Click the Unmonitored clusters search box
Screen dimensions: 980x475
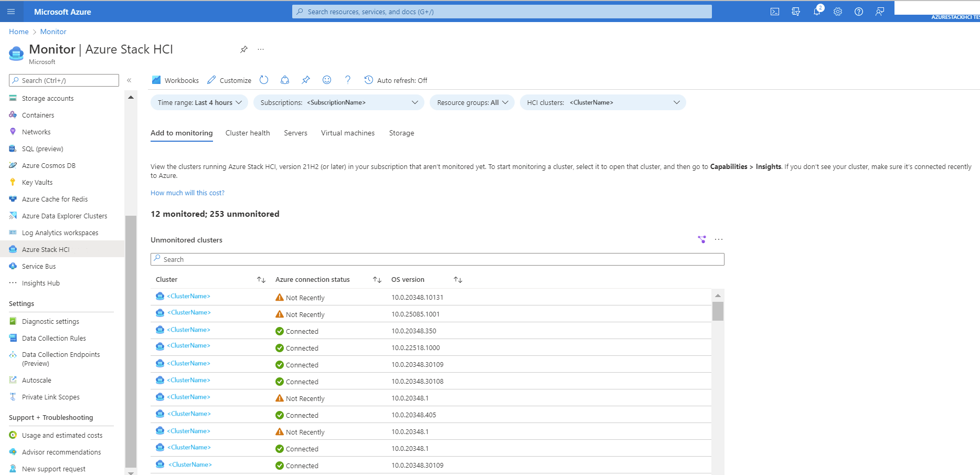point(437,259)
